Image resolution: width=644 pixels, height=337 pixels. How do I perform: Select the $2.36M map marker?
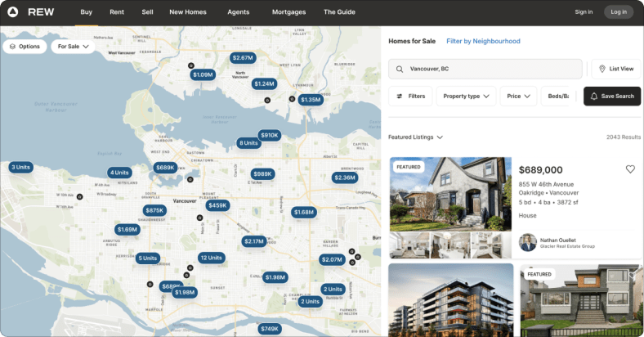coord(345,177)
